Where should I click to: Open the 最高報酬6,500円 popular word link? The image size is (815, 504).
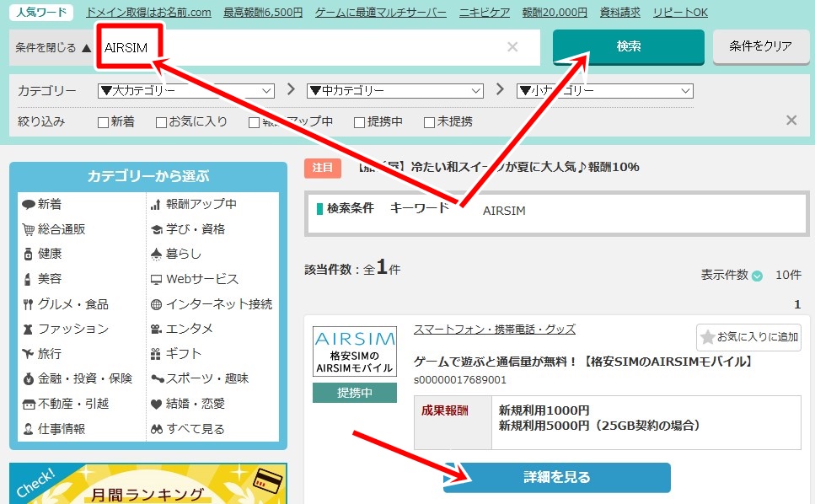[263, 13]
